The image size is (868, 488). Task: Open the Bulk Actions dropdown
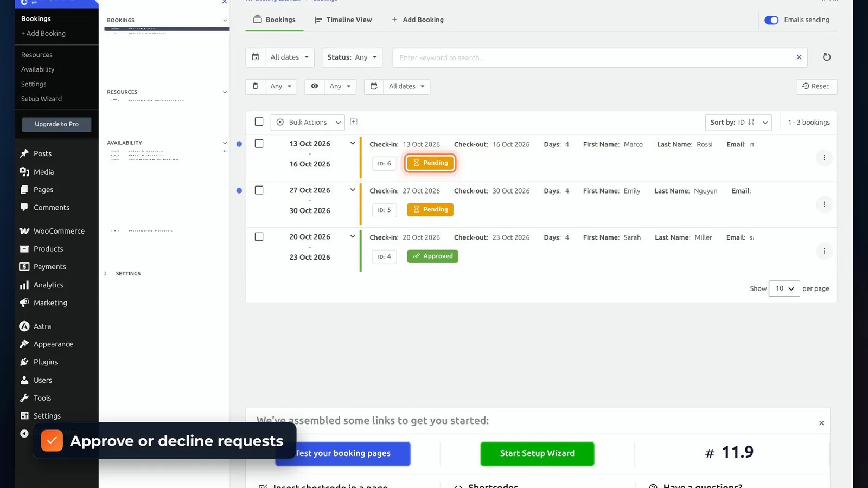click(x=308, y=122)
